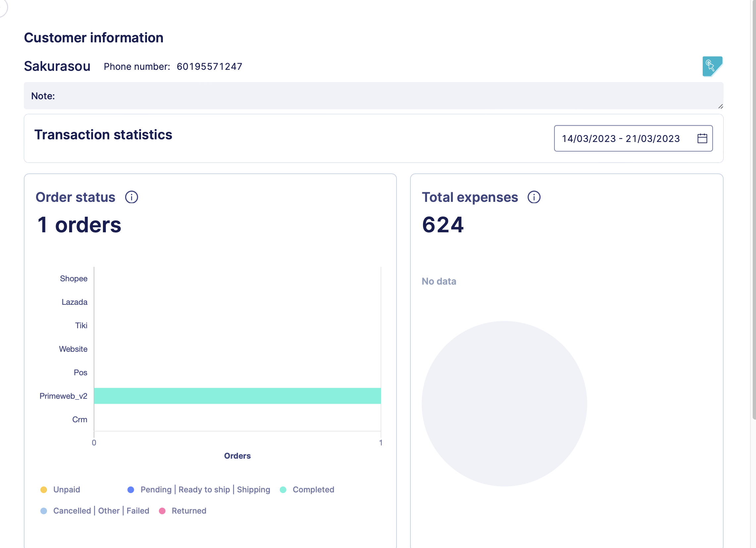Toggle the Completed legend series

pyautogui.click(x=313, y=490)
